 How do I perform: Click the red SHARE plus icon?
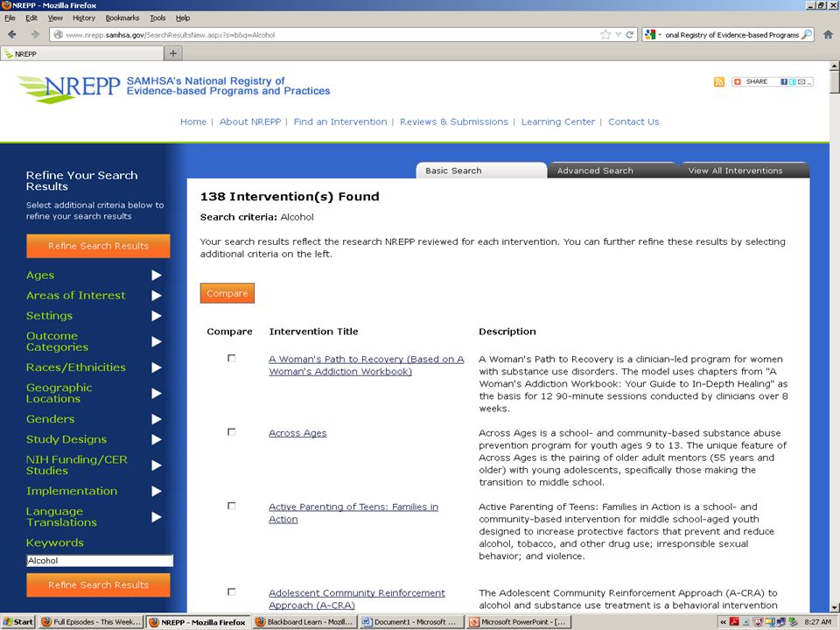tap(738, 81)
